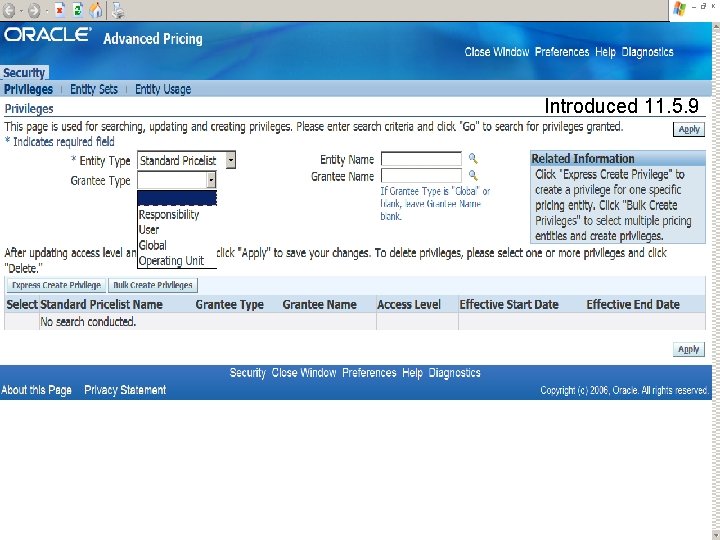
Task: Click the browser Back arrow icon
Action: 9,10
